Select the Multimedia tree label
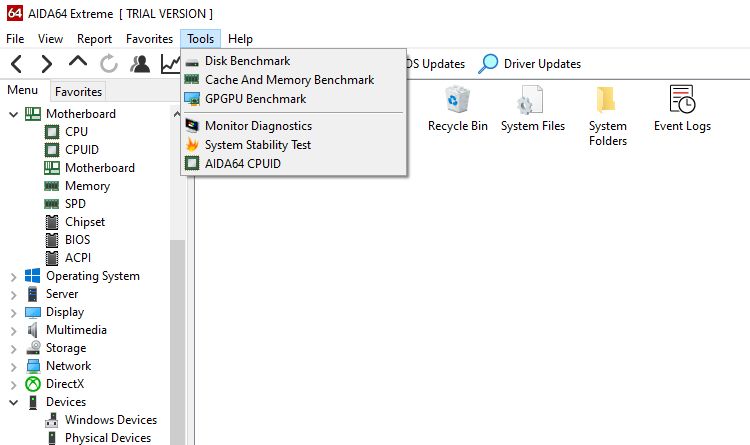 click(x=77, y=330)
